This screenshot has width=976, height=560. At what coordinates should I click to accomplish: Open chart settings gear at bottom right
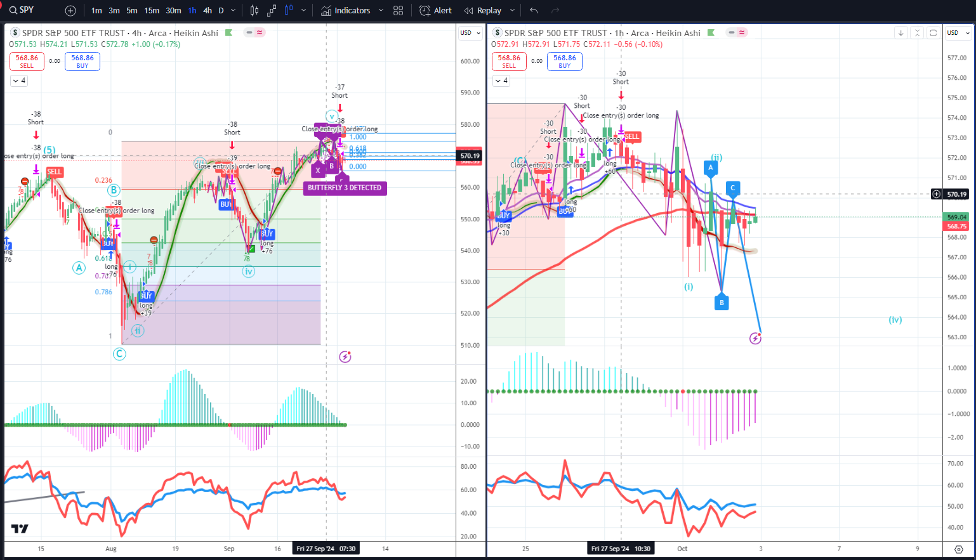coord(958,549)
